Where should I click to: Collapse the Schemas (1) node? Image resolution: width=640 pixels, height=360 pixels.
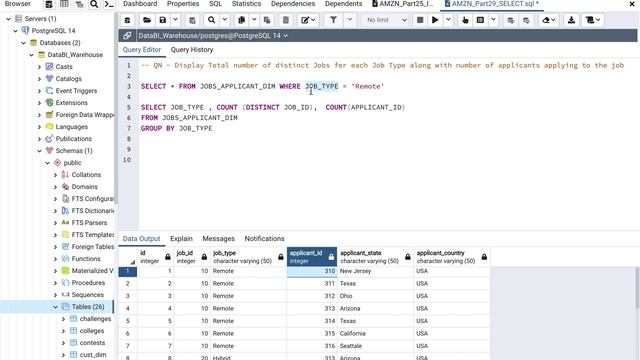coord(40,151)
